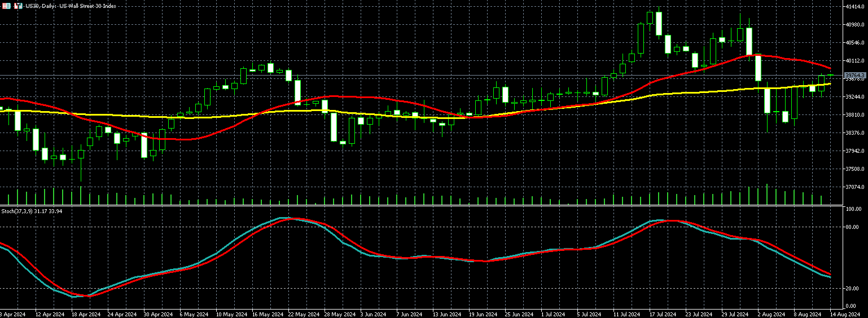Click the 12 Apr 2024 date label
This screenshot has height=318, width=868.
coord(50,314)
